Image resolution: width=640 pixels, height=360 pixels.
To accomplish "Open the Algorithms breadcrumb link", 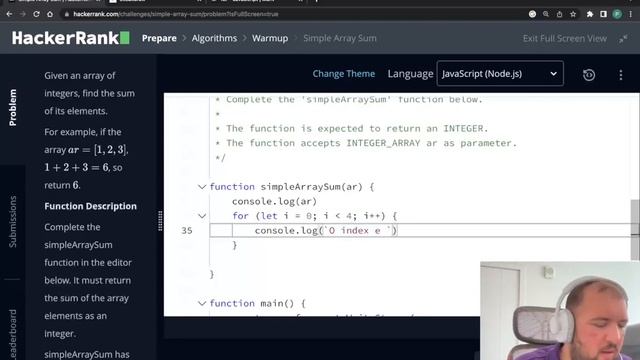I will pyautogui.click(x=214, y=38).
